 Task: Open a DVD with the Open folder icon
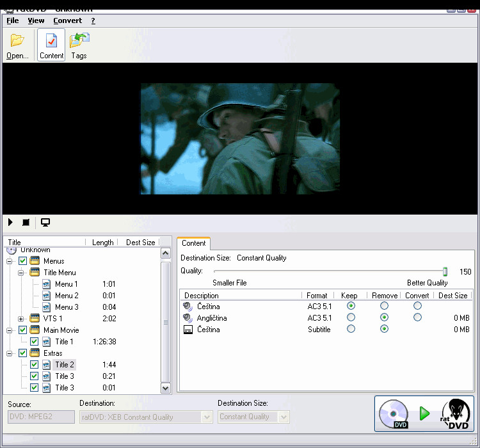17,40
